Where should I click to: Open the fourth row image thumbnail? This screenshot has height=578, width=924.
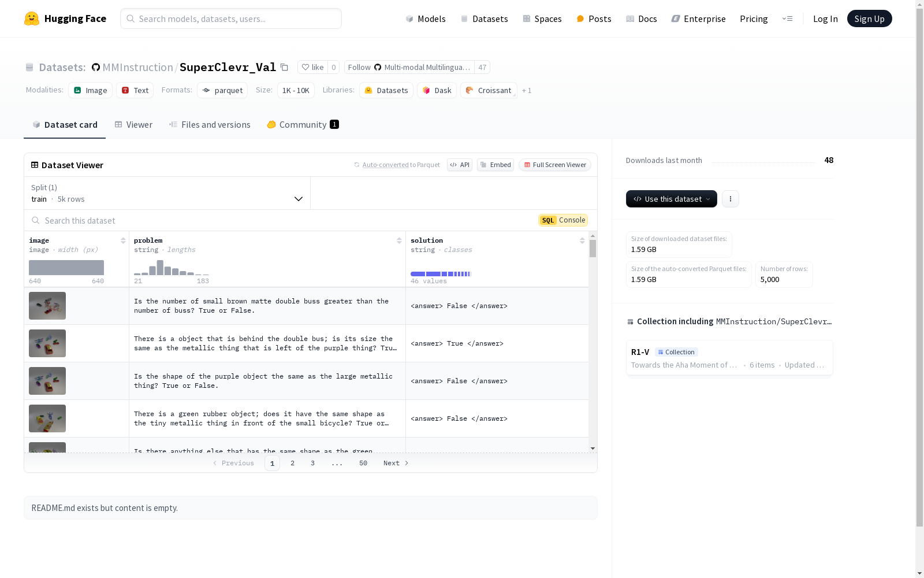47,418
